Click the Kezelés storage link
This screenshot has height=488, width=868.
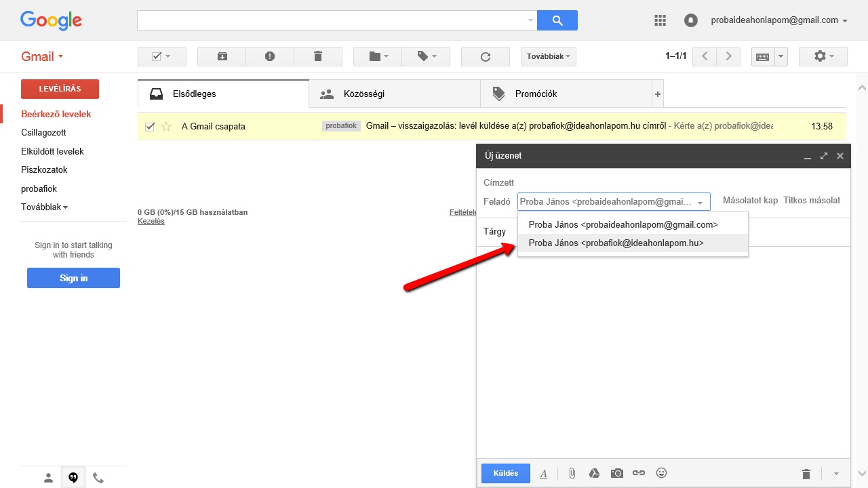151,221
